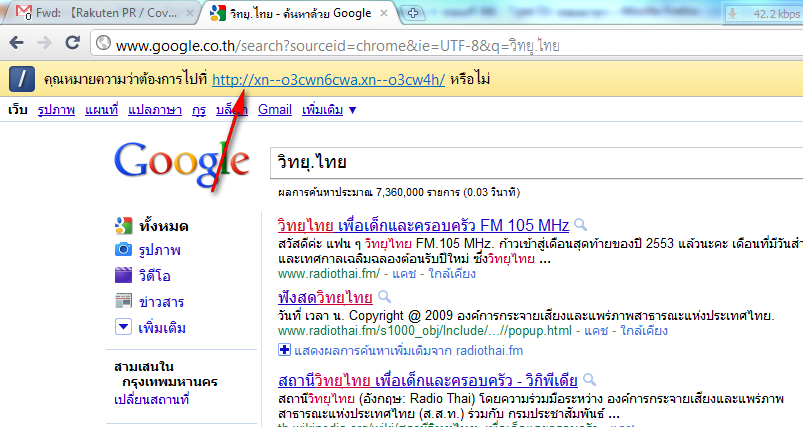
Task: Click the Google logo
Action: pyautogui.click(x=182, y=163)
